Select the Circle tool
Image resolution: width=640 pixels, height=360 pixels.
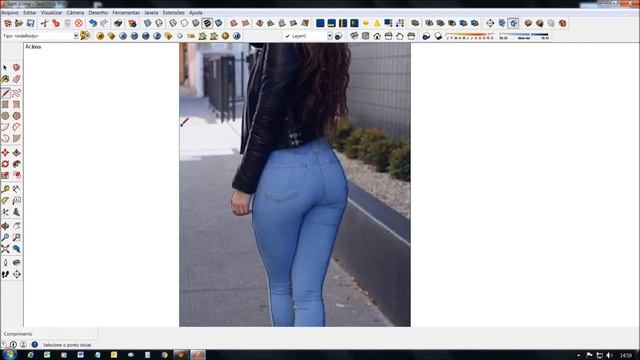click(5, 116)
